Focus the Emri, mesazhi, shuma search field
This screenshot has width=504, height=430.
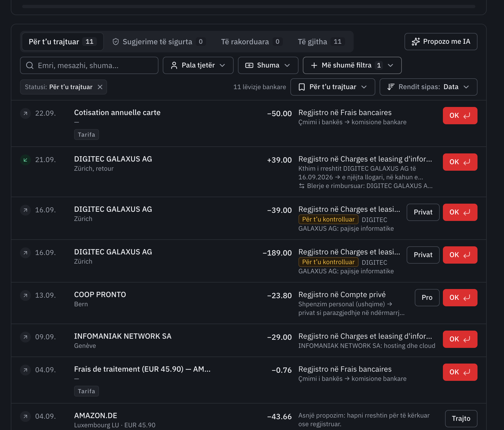[x=89, y=65]
